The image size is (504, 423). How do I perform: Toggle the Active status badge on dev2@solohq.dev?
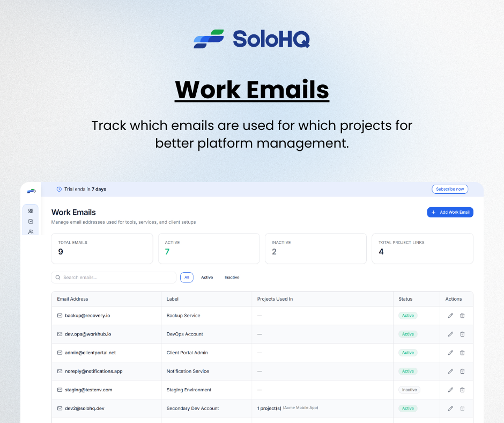(x=408, y=408)
